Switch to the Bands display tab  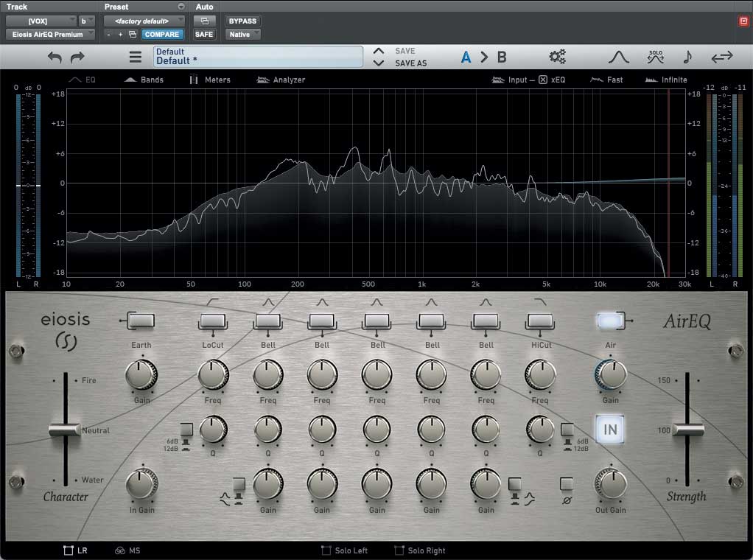pos(144,80)
